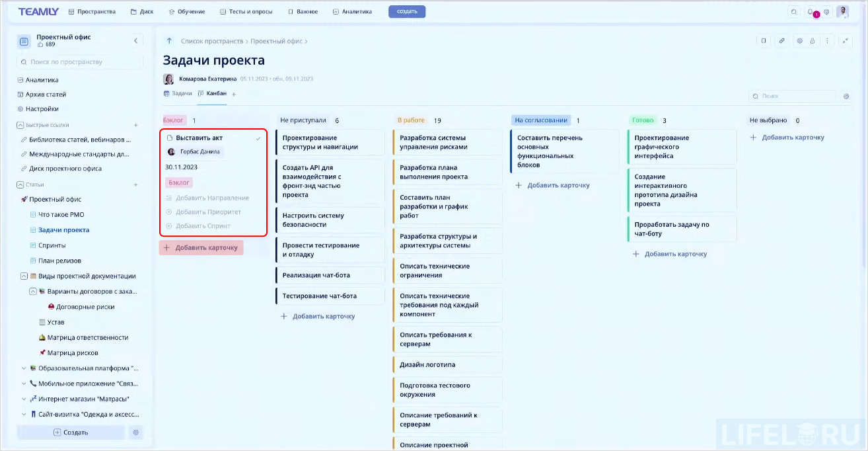Switch to the Задачи tab

tap(177, 93)
